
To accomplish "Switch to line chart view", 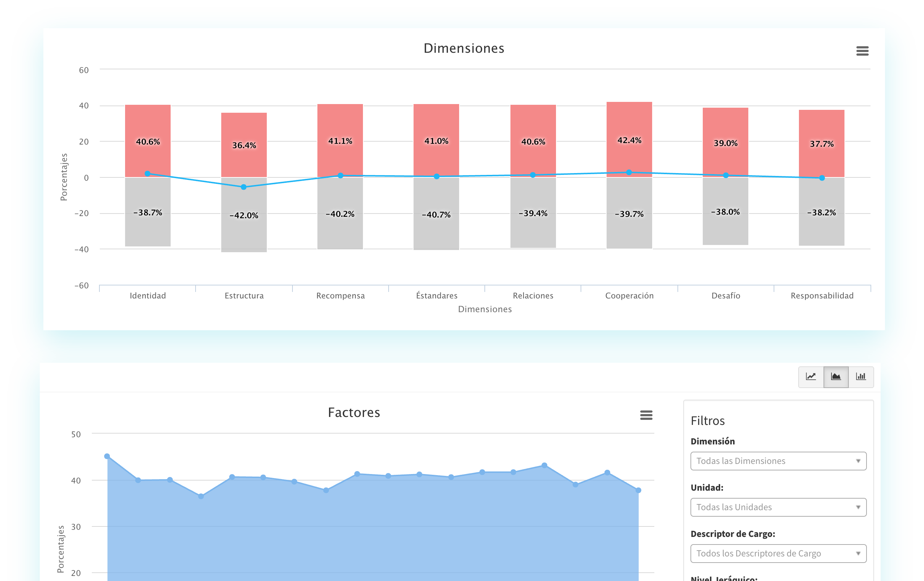I will 811,376.
